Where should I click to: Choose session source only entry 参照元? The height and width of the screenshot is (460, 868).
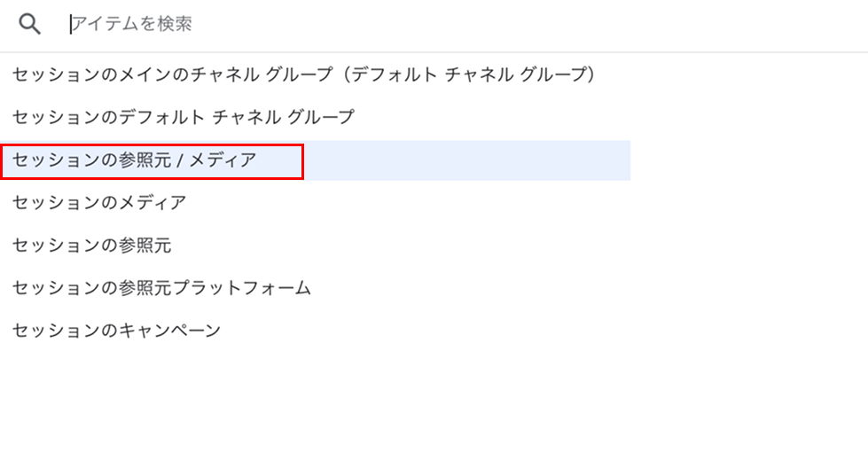(315, 246)
